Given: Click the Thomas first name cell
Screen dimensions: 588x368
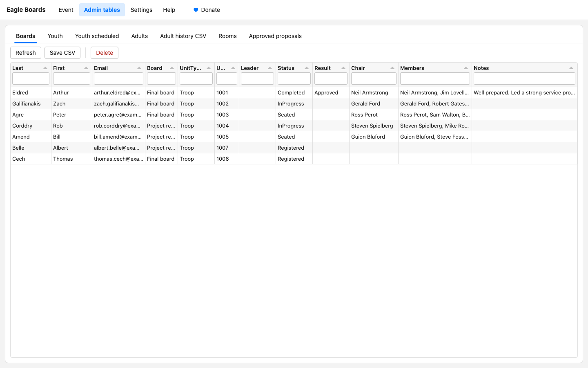Looking at the screenshot, I should 71,159.
